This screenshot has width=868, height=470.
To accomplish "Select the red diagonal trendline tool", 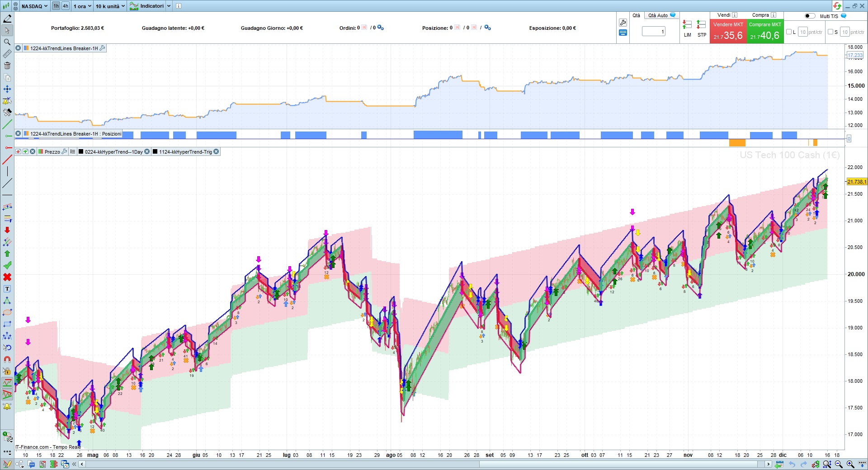I will coord(7,160).
